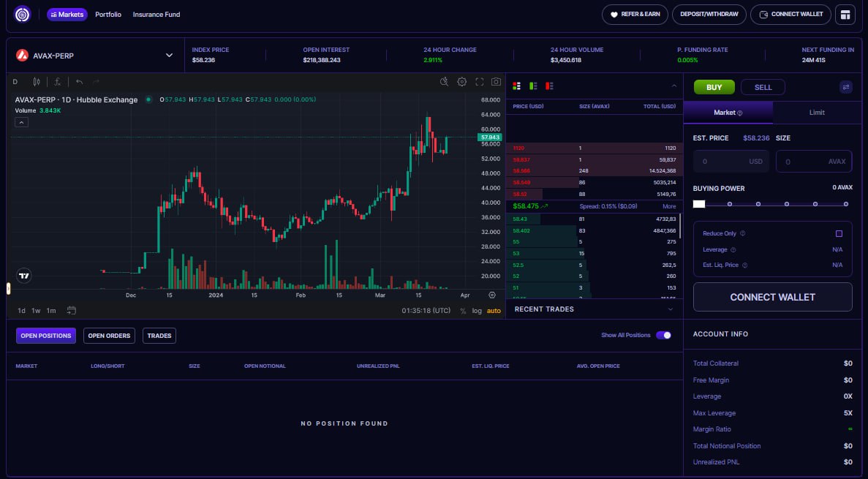Screen dimensions: 868x479
Task: Expand the chart to fullscreen mode
Action: point(479,82)
